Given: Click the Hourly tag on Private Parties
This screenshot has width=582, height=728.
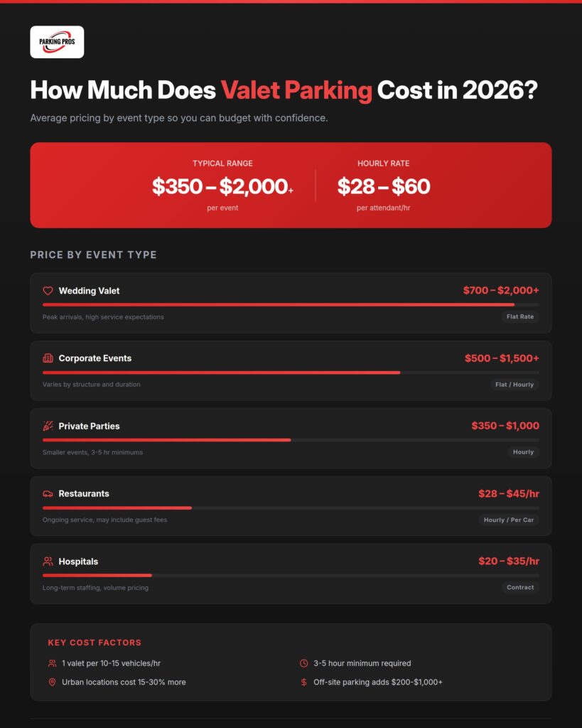Looking at the screenshot, I should pos(523,452).
